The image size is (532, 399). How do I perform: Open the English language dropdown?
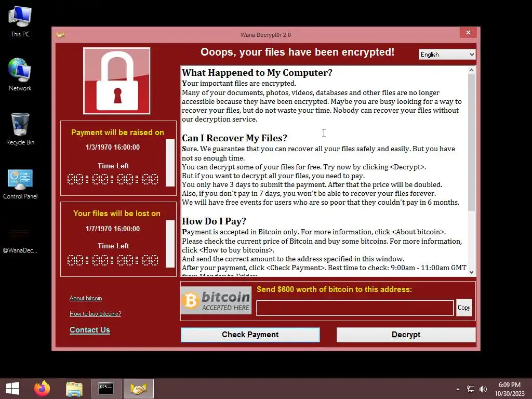click(447, 55)
